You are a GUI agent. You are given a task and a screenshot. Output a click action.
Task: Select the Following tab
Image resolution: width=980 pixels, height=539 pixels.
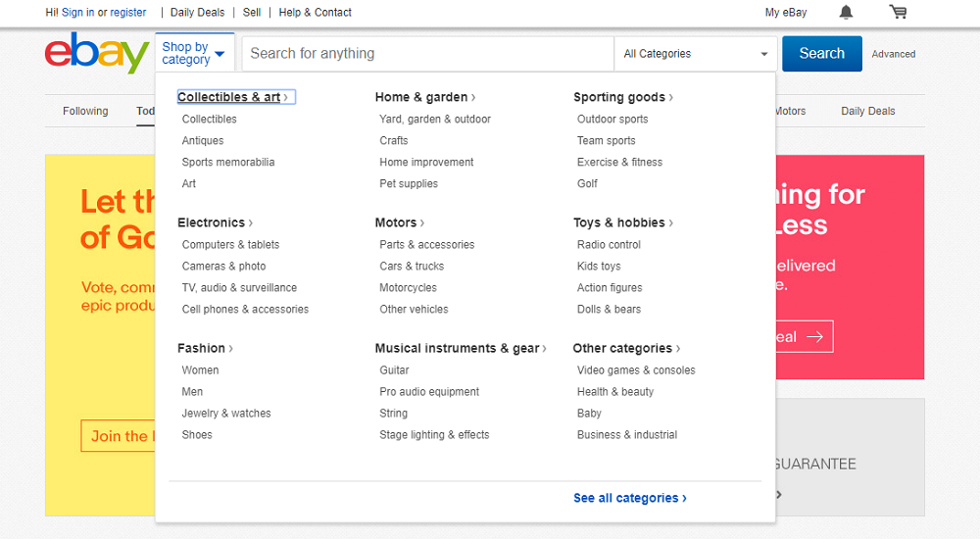click(x=85, y=111)
